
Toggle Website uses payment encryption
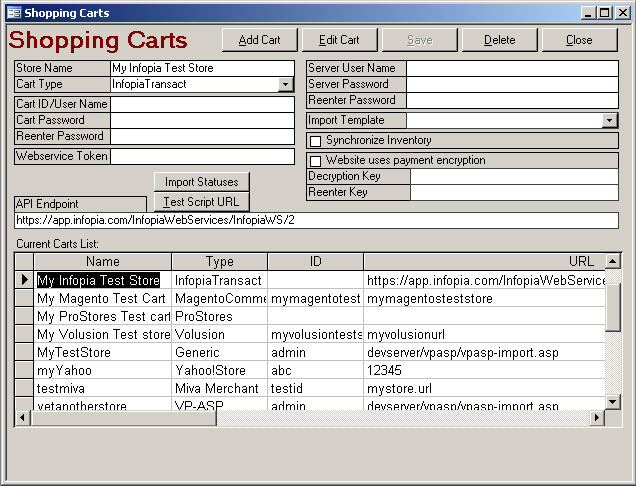[315, 161]
